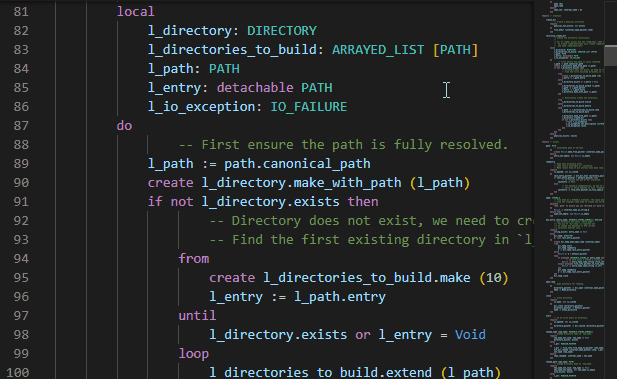Click the comment 'First ensure the path is fully resolved'
Viewport: 617px width, 379px height.
[x=344, y=145]
